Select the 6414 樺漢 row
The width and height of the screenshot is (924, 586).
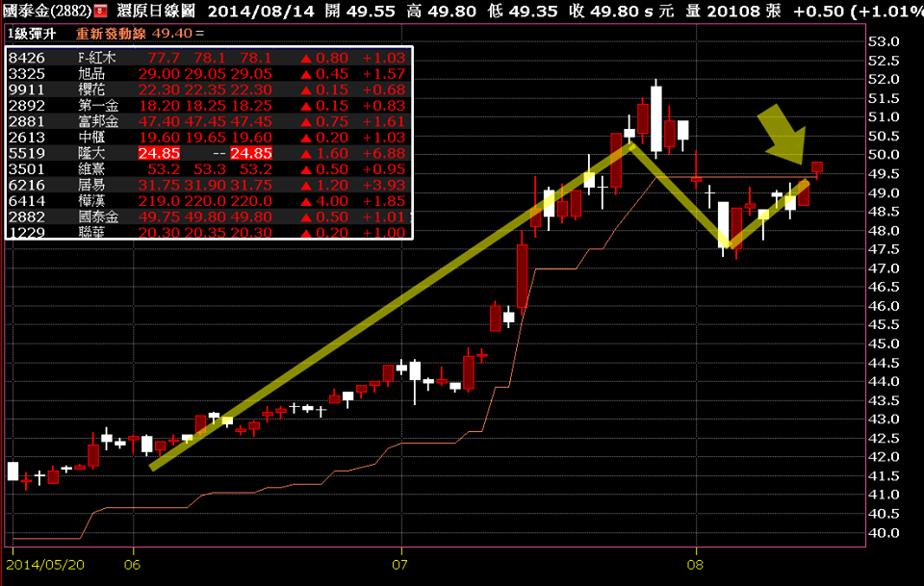(209, 201)
